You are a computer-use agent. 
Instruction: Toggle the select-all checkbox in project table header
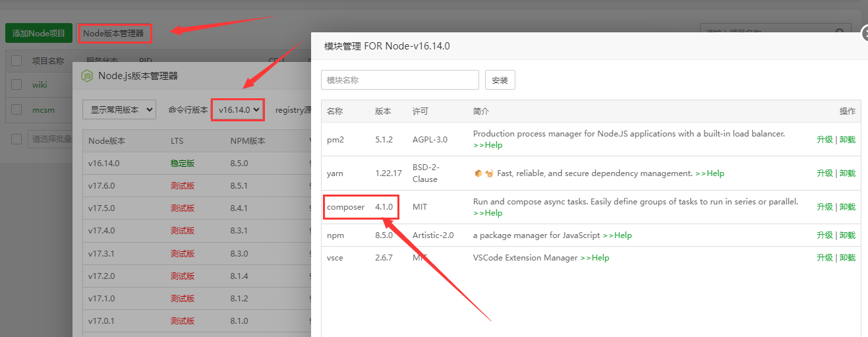pyautogui.click(x=16, y=61)
